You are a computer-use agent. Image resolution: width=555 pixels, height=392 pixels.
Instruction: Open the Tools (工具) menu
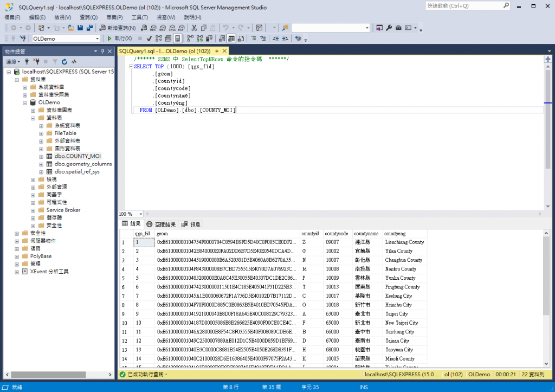click(140, 17)
